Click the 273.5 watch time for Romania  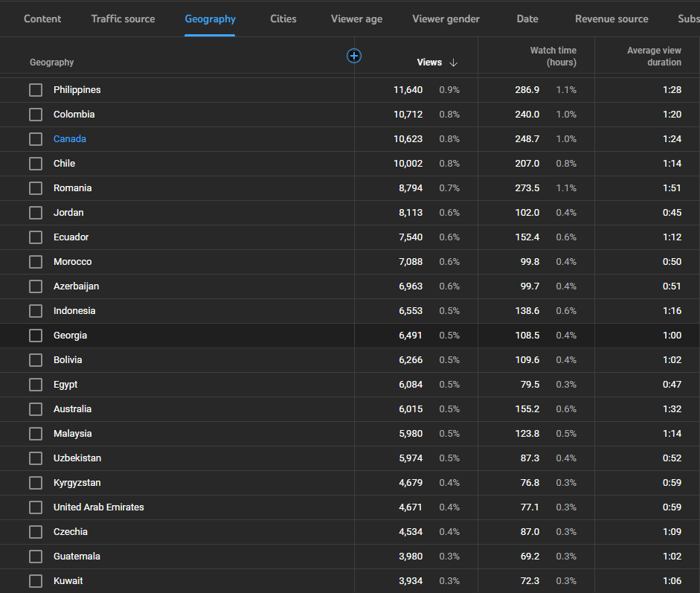click(x=527, y=188)
